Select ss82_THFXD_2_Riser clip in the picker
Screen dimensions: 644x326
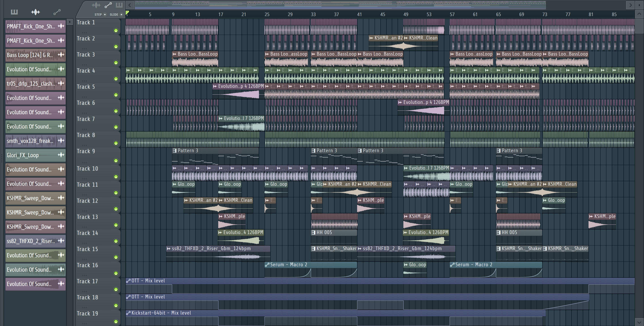coord(36,241)
